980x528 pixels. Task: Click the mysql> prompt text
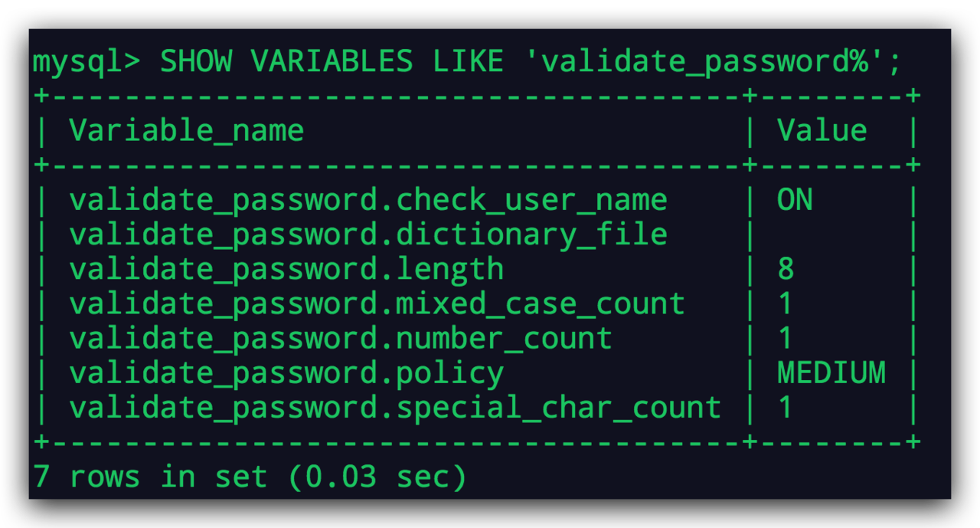[x=87, y=63]
